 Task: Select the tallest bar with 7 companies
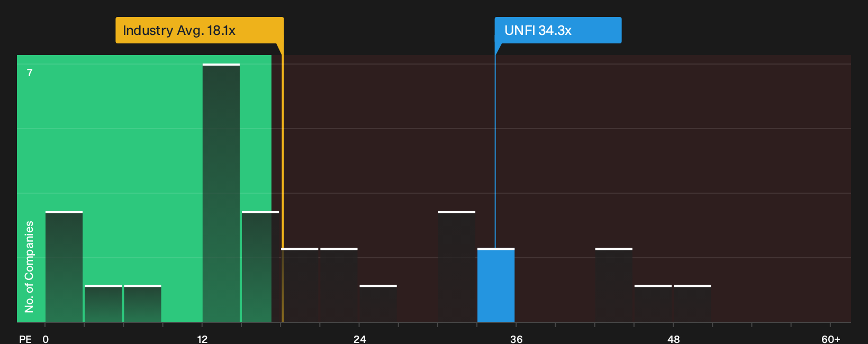221,193
